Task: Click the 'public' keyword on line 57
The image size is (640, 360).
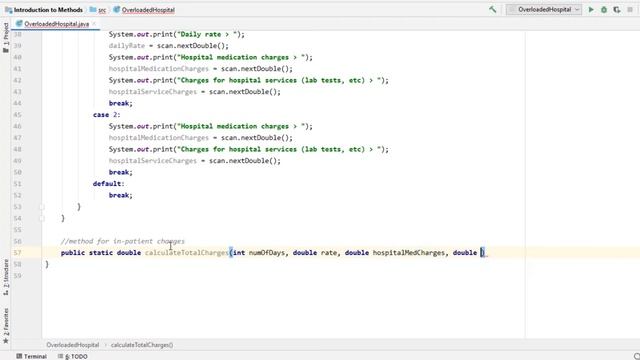Action: (x=73, y=253)
